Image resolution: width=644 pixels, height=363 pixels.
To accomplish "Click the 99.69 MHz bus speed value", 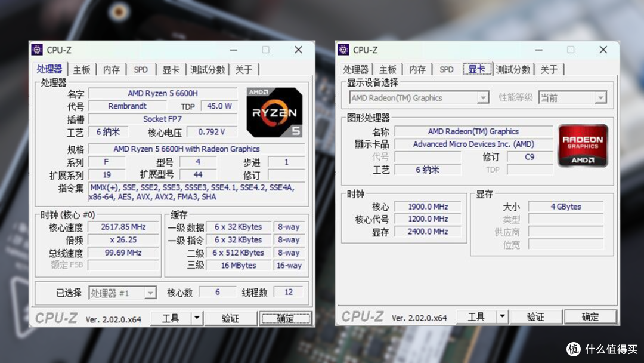I will 123,253.
